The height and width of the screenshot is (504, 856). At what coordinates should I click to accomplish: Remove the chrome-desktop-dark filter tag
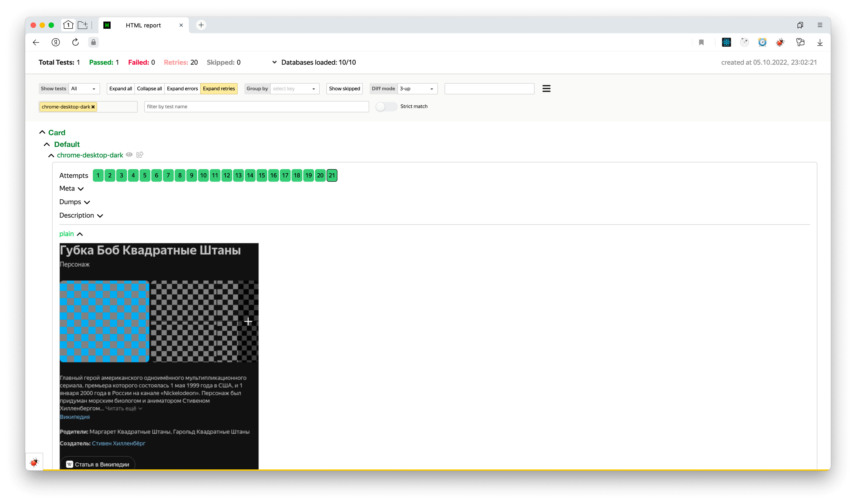click(x=93, y=107)
